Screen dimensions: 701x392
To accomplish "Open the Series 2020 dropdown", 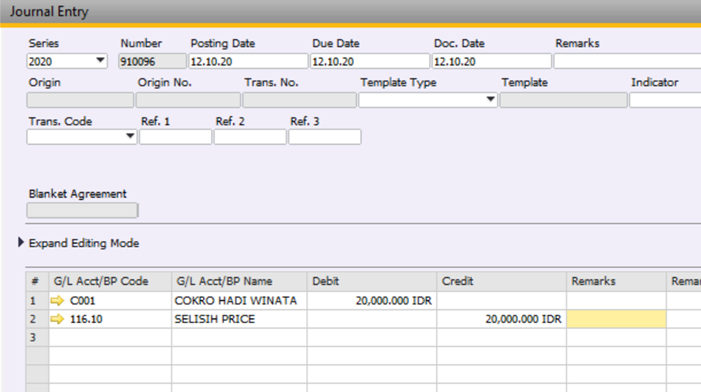I will (100, 60).
